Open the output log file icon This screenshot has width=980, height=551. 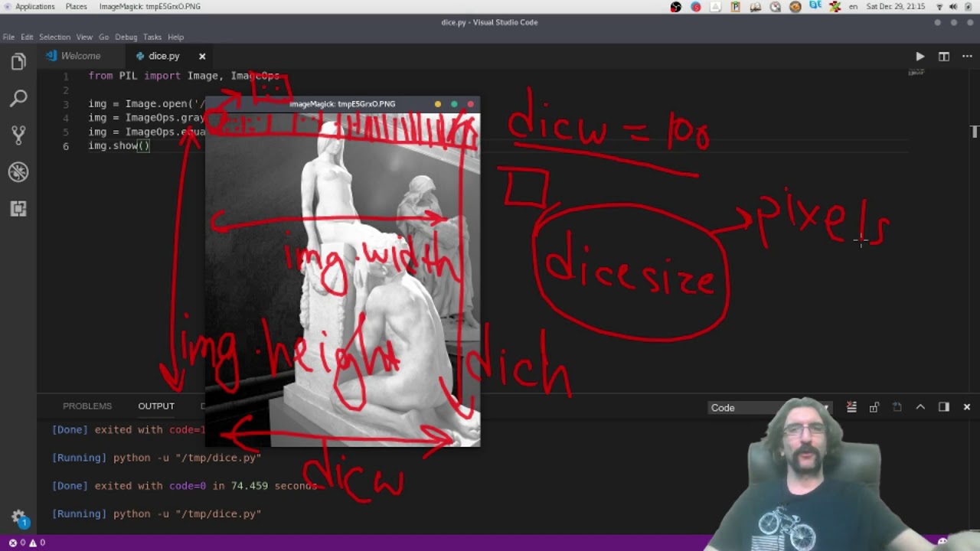(897, 407)
